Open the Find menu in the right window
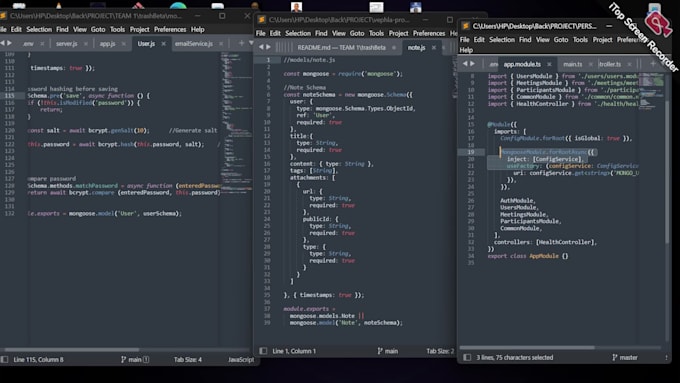The image size is (680, 383). click(x=525, y=39)
